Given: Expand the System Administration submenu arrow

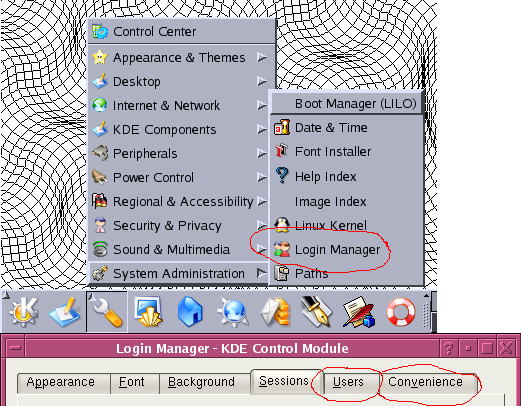Looking at the screenshot, I should click(x=262, y=273).
